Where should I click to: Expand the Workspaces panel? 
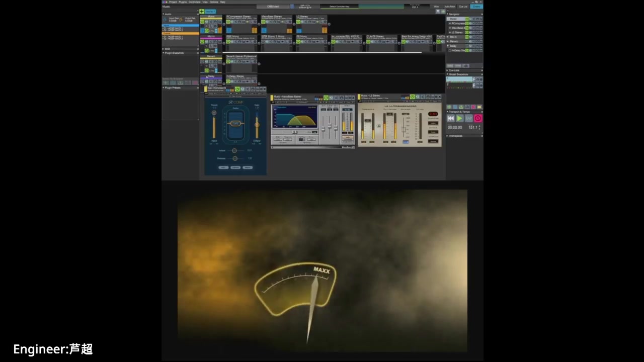447,136
